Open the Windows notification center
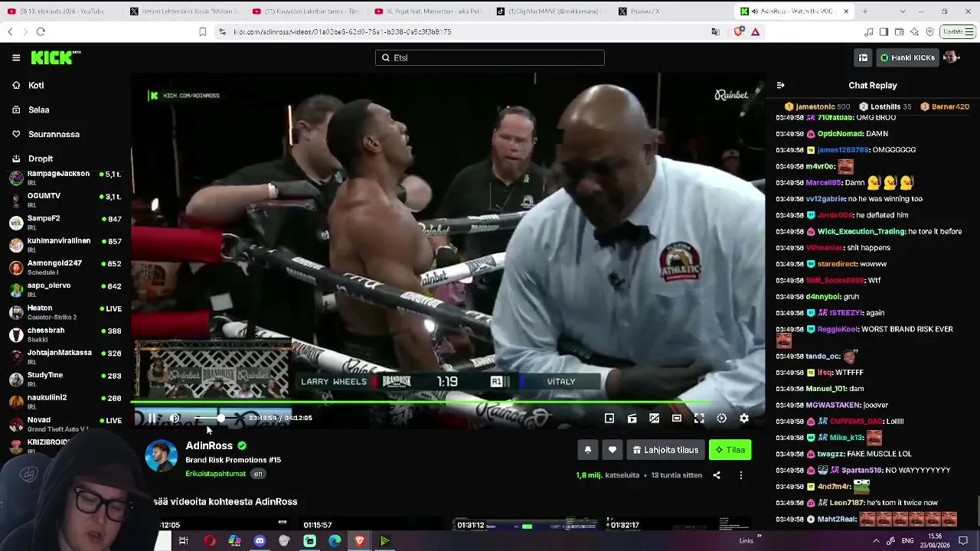This screenshot has width=980, height=551. pos(963,541)
